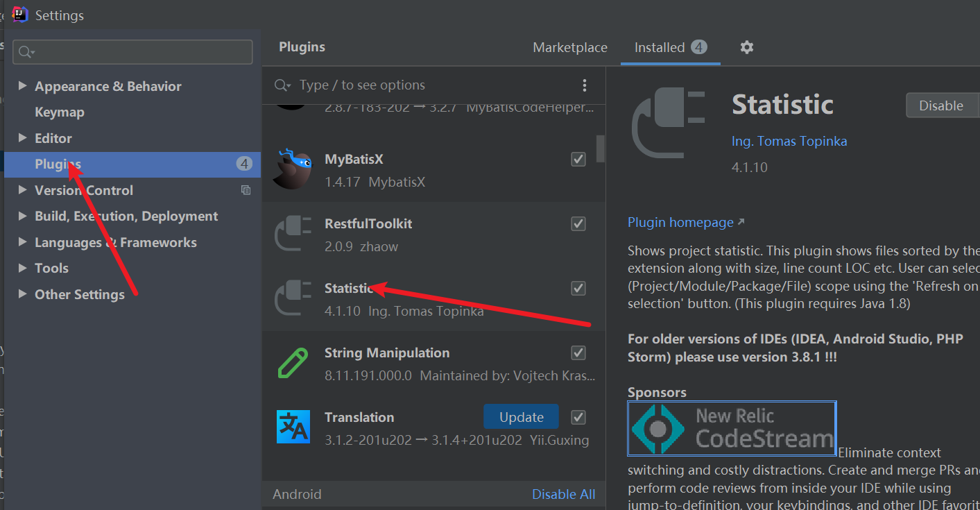Expand the Tools settings node
Screen dimensions: 980x510
[x=22, y=268]
